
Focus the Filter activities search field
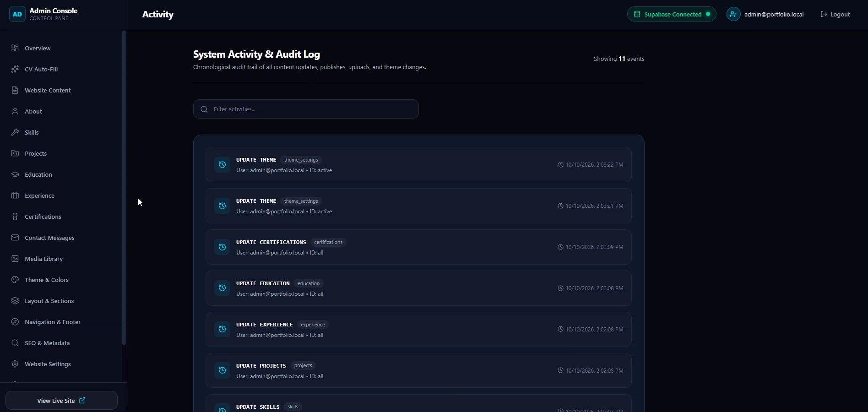[x=306, y=109]
